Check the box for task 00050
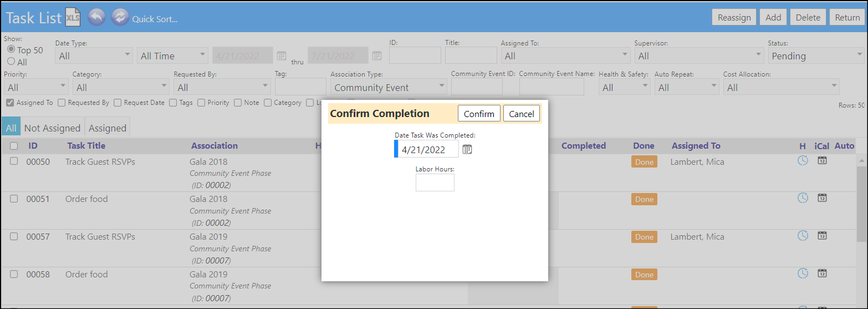868x309 pixels. pos(14,161)
